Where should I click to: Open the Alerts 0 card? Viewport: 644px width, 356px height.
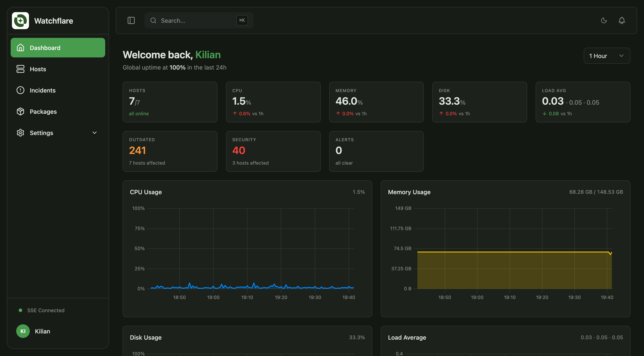[x=377, y=151]
